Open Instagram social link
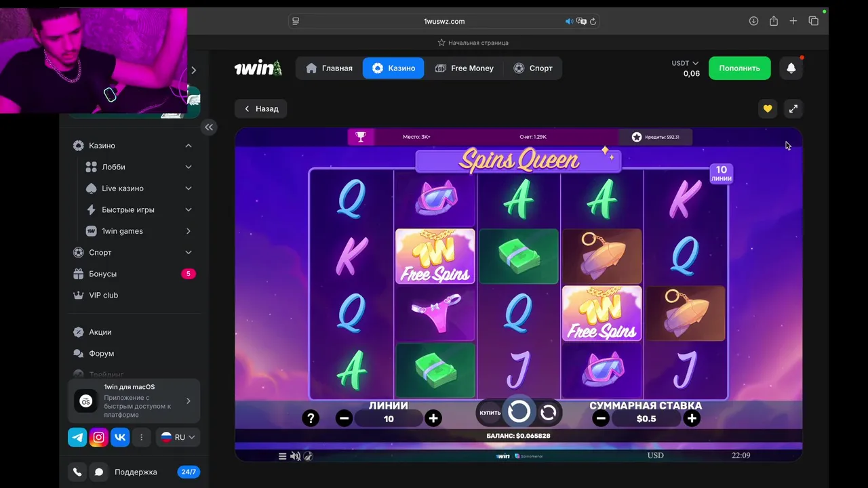Screen dimensions: 868x488 (99, 437)
